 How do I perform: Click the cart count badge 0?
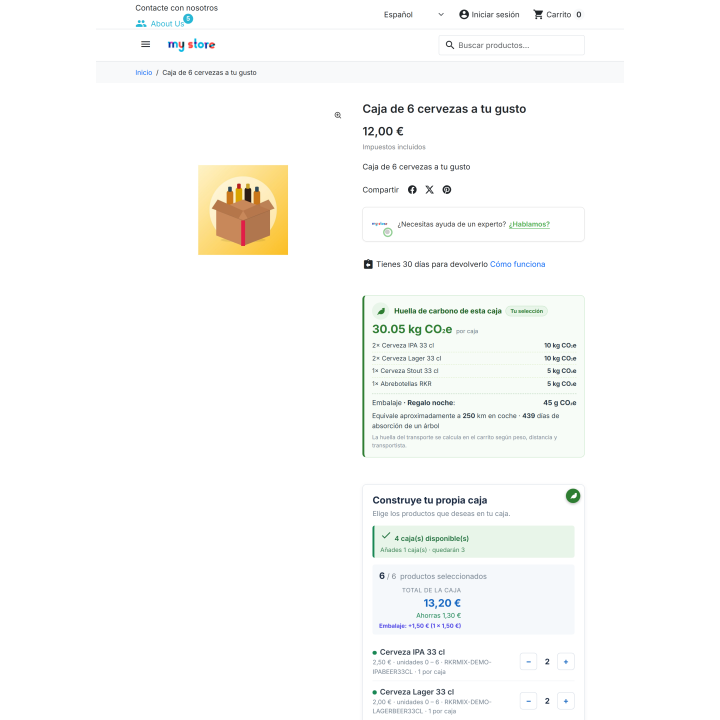(x=579, y=15)
